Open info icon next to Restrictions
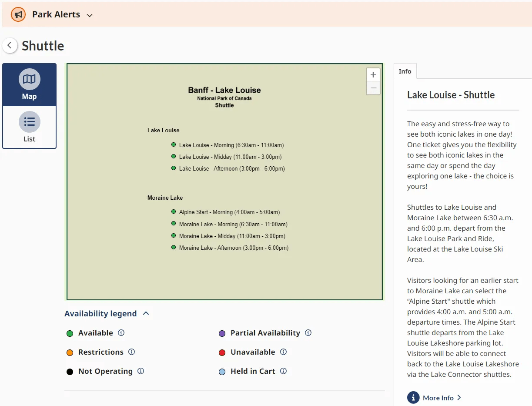The width and height of the screenshot is (532, 406). click(x=131, y=352)
